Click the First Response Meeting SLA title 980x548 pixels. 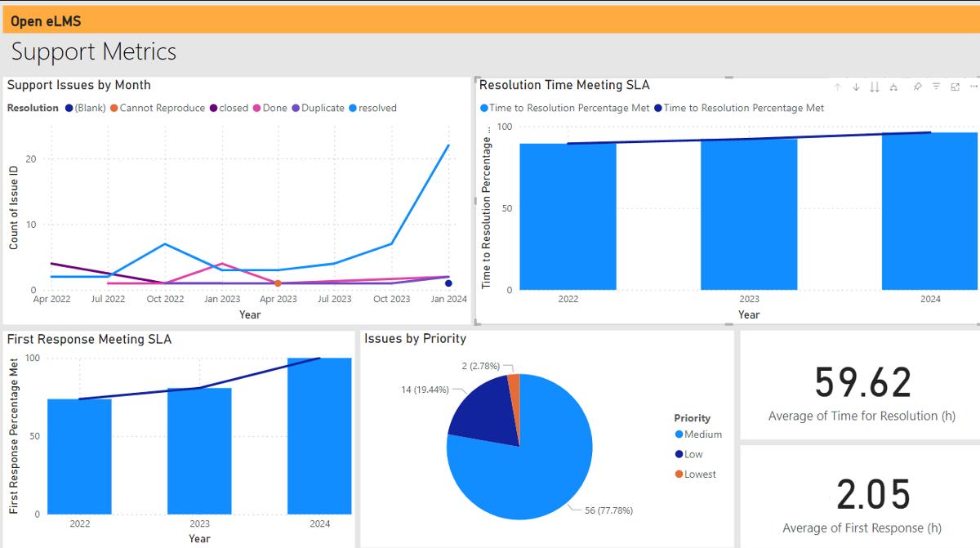point(89,339)
